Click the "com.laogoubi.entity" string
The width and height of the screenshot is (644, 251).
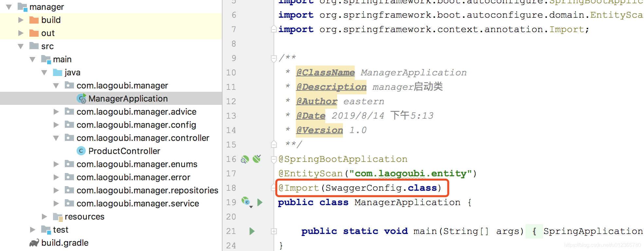pyautogui.click(x=411, y=173)
